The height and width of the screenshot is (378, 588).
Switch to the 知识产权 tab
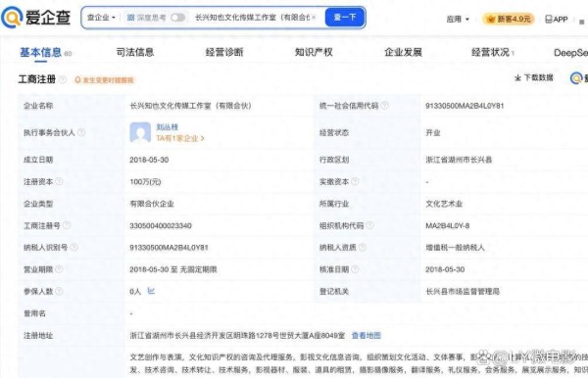[x=314, y=52]
